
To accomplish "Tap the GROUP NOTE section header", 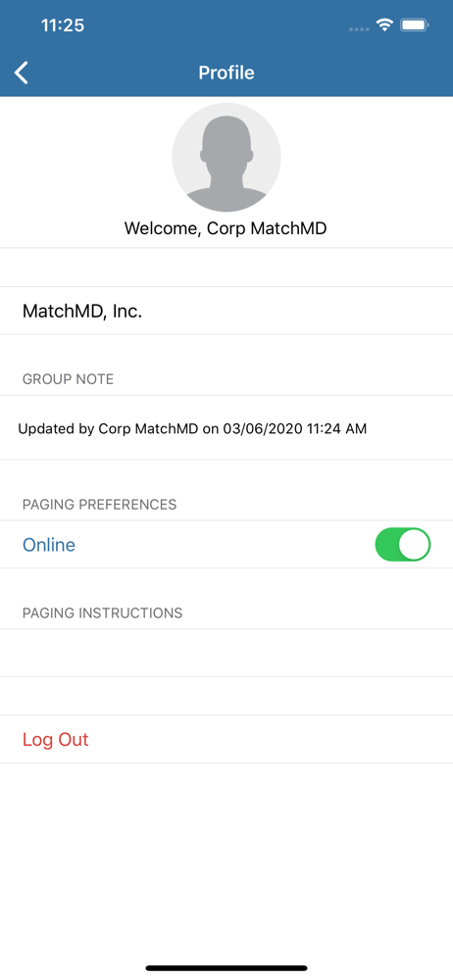I will click(x=69, y=379).
